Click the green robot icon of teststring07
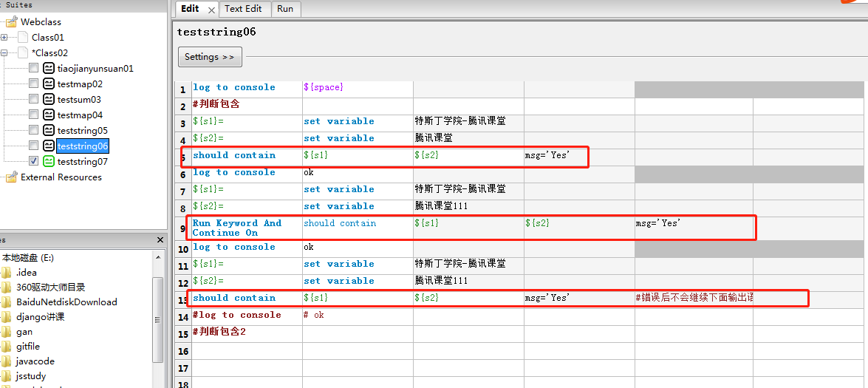The width and height of the screenshot is (868, 388). coord(49,161)
